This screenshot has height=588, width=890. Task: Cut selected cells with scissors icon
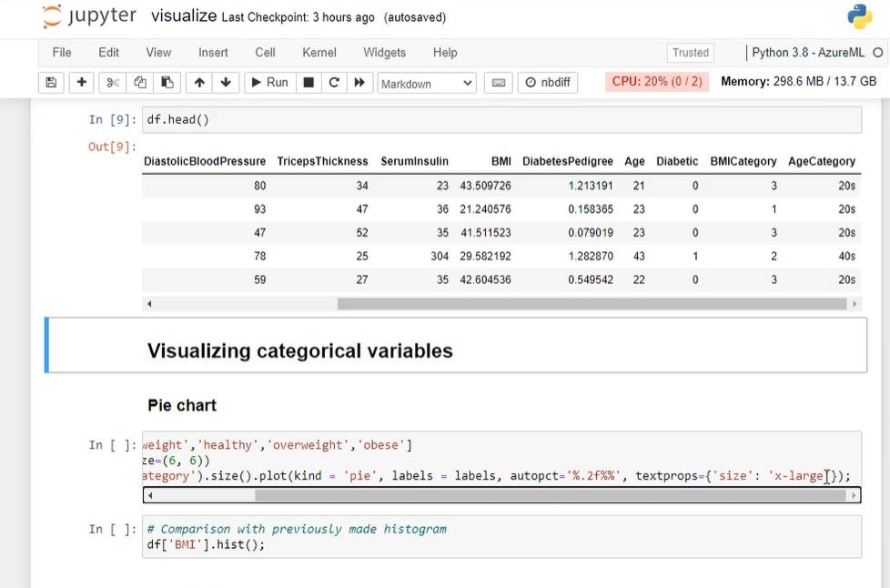pyautogui.click(x=113, y=83)
